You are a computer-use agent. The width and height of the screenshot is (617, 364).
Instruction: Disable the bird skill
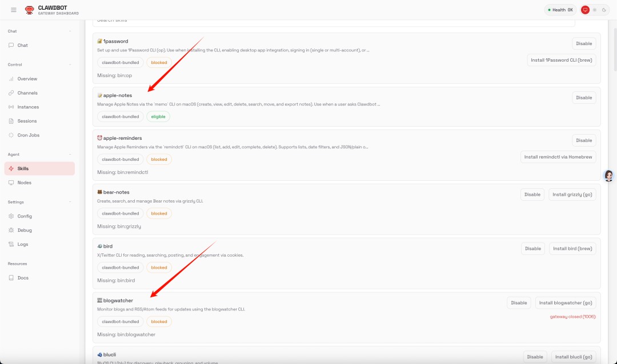click(533, 248)
